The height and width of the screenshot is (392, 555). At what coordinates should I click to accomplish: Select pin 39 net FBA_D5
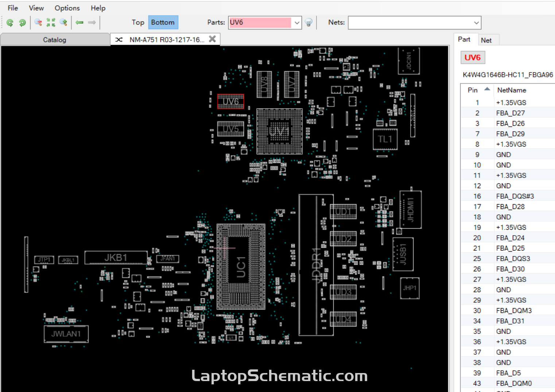508,373
